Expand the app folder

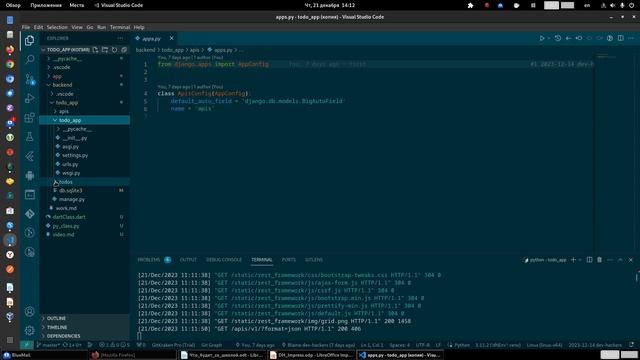click(x=49, y=76)
